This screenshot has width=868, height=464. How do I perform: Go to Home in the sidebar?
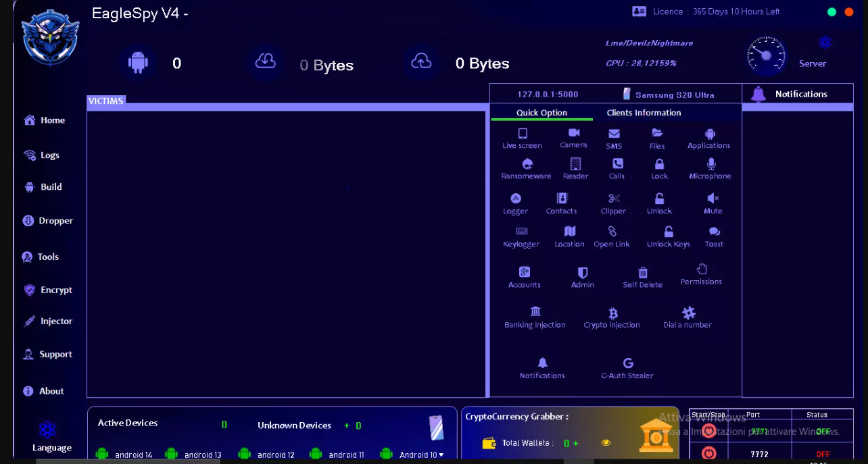45,120
